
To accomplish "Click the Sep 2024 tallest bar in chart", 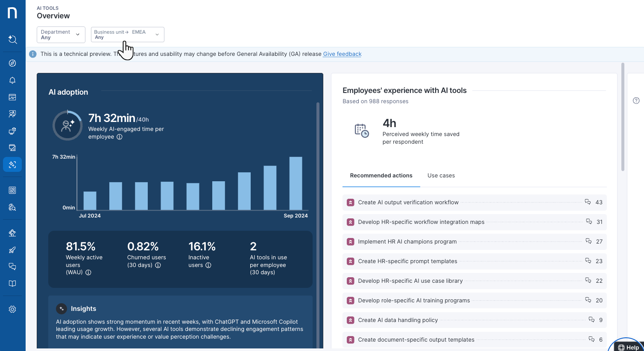I will [296, 183].
